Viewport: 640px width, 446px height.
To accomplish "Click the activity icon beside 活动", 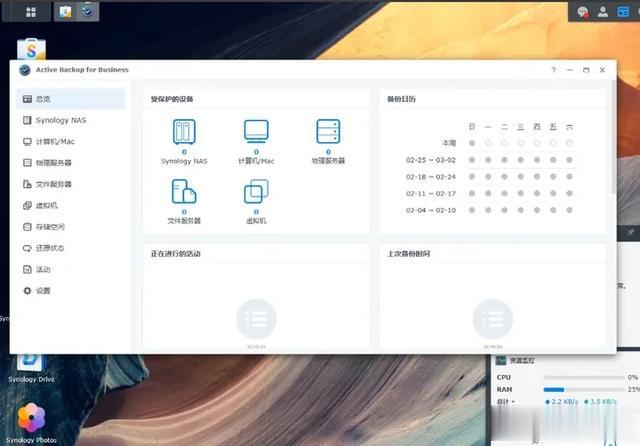I will coord(27,269).
